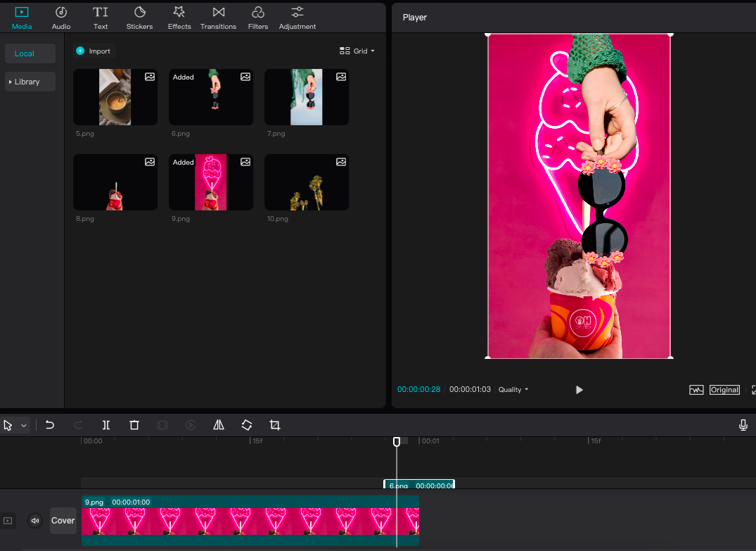Mute the 9.png track with the speaker icon
The height and width of the screenshot is (551, 756).
[x=35, y=521]
